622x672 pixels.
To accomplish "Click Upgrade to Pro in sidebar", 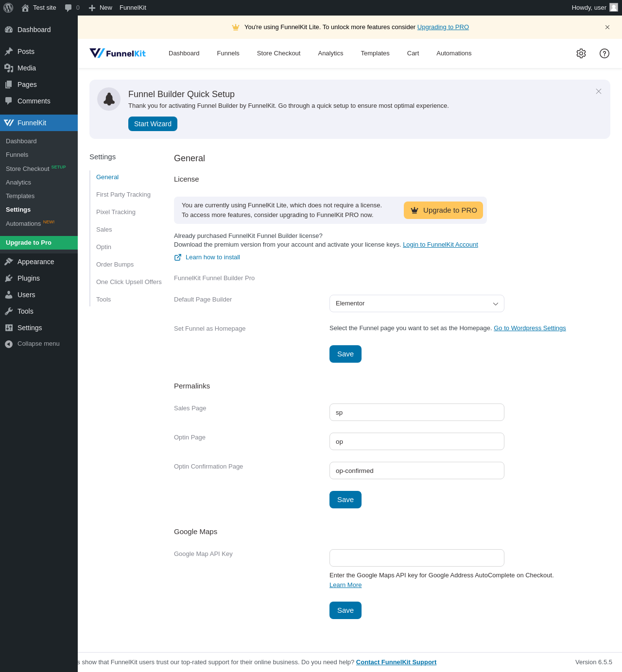I will click(39, 243).
